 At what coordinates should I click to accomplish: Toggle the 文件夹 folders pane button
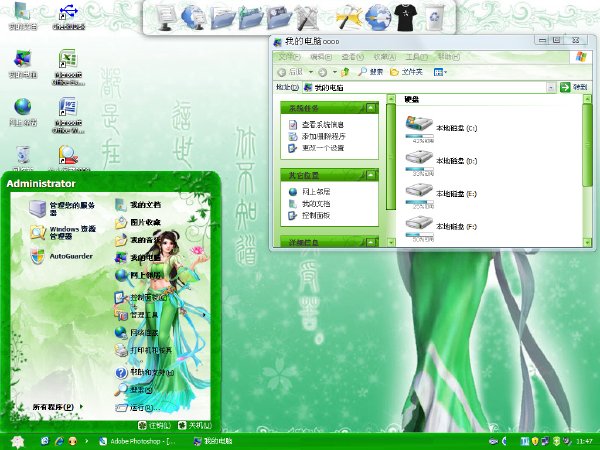click(406, 72)
